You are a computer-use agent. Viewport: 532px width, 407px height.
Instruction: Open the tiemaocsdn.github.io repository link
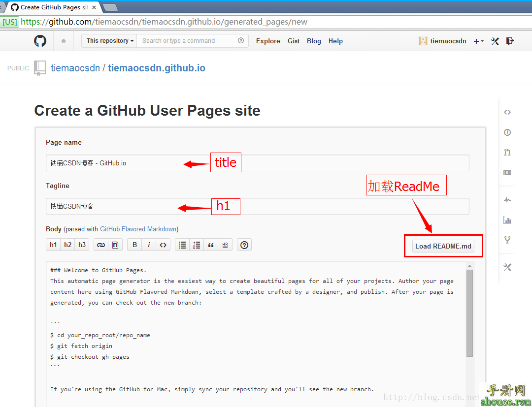point(157,68)
